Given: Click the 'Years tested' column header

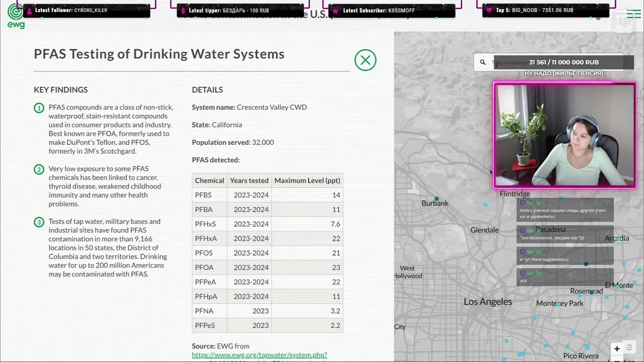Looking at the screenshot, I should coord(249,180).
